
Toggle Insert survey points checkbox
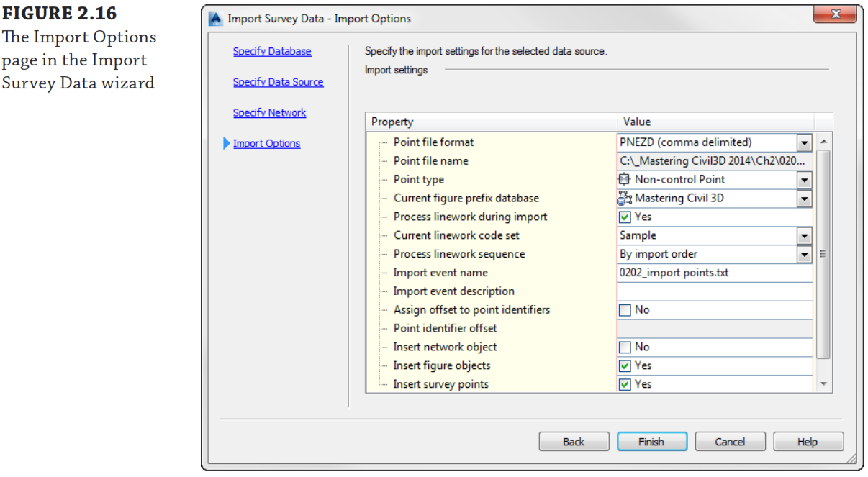coord(625,385)
